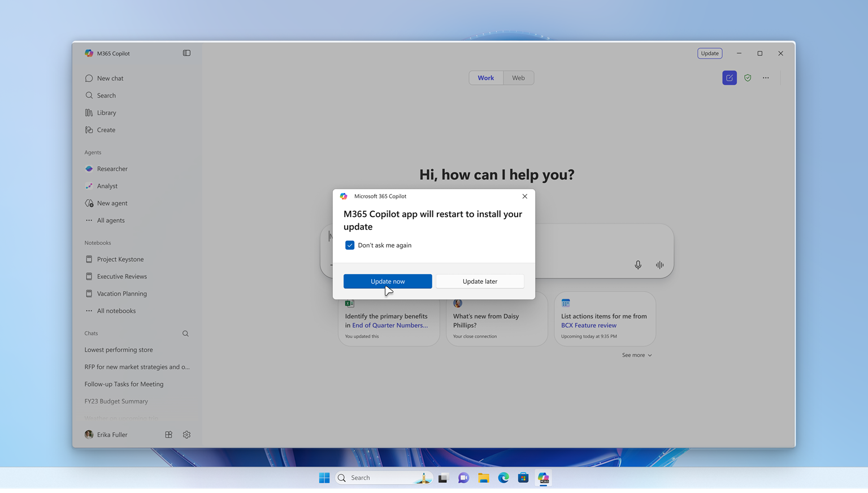Open the Researcher agent
Viewport: 868px width, 493px height.
pyautogui.click(x=112, y=168)
